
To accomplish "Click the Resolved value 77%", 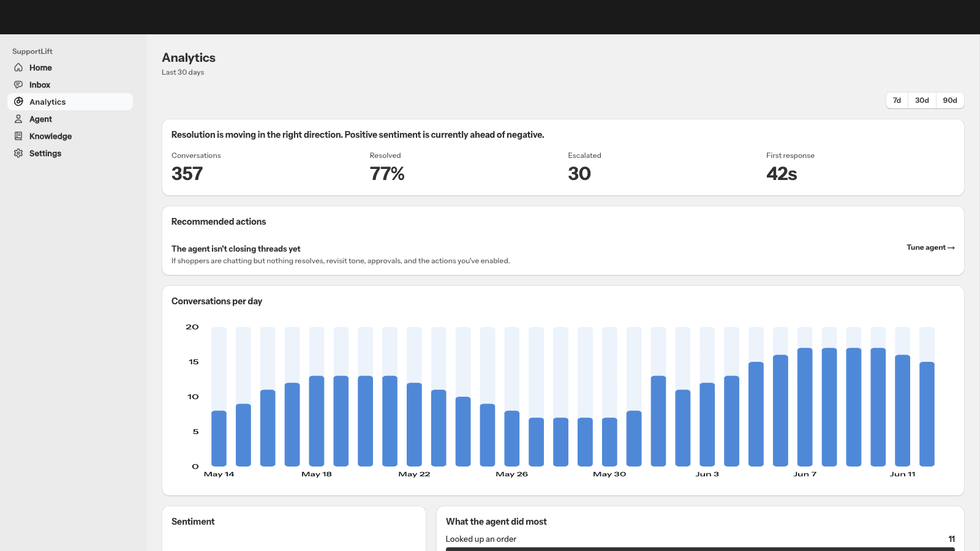I will coord(387,174).
